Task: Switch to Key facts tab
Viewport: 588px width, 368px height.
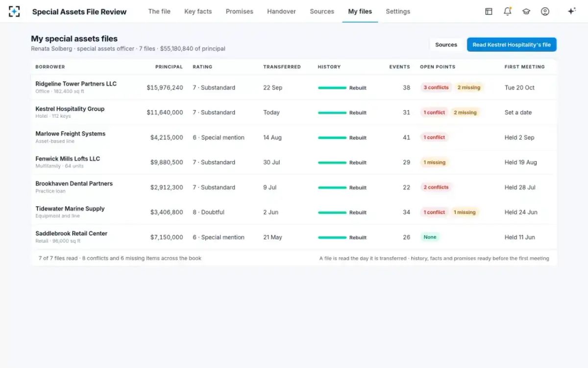Action: pos(198,11)
